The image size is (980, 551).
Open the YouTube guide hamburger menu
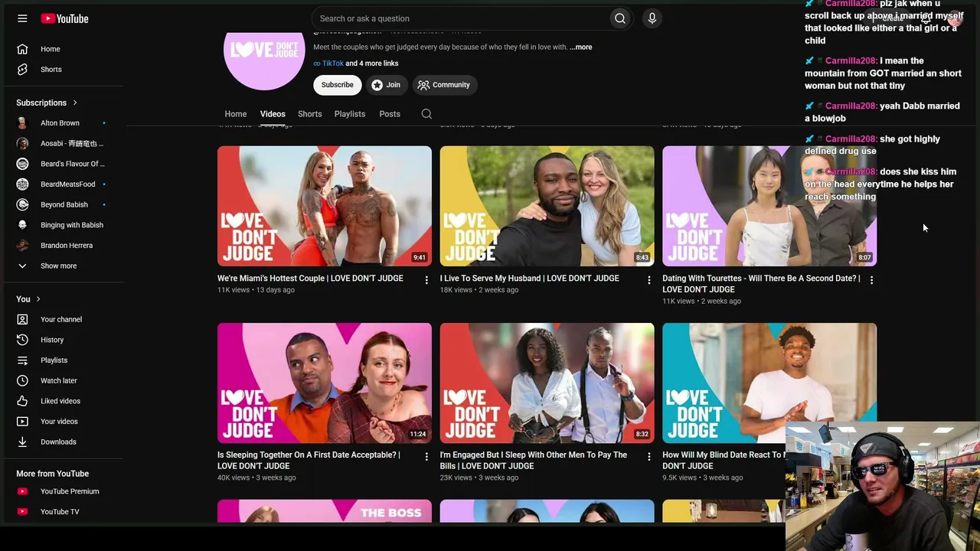(x=22, y=18)
